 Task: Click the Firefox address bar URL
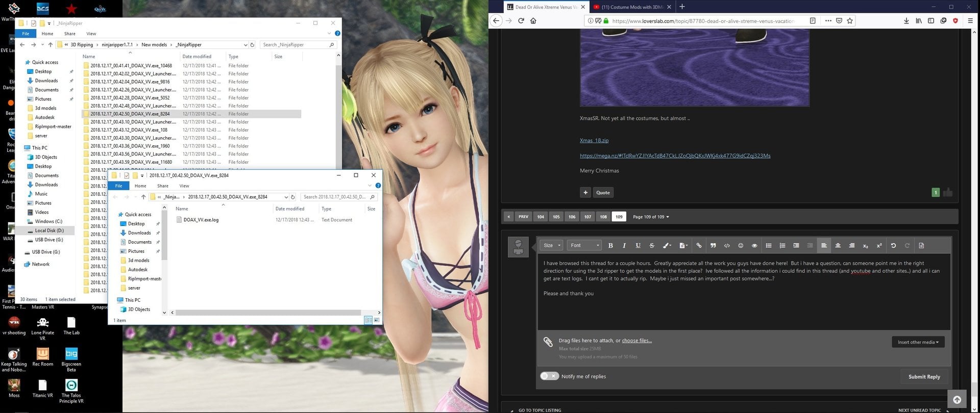(703, 21)
